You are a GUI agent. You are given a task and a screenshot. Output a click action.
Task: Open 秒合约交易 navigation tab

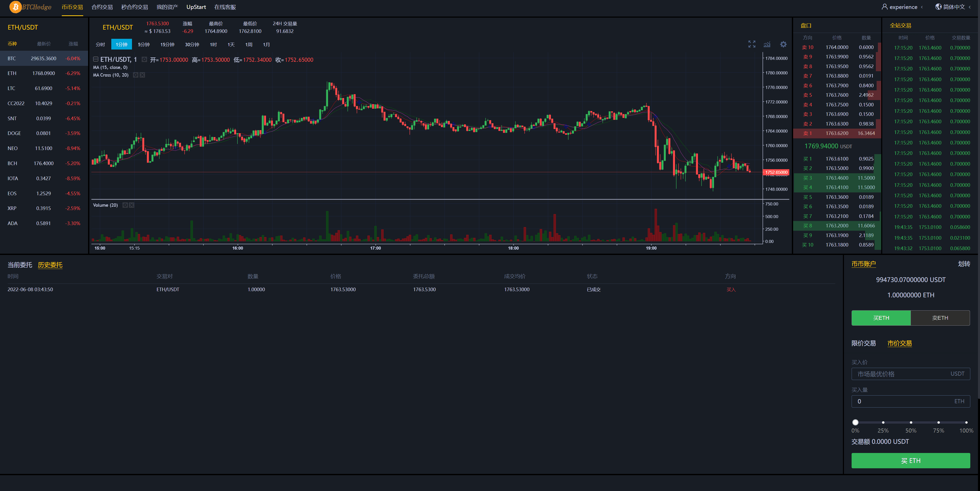pyautogui.click(x=135, y=7)
